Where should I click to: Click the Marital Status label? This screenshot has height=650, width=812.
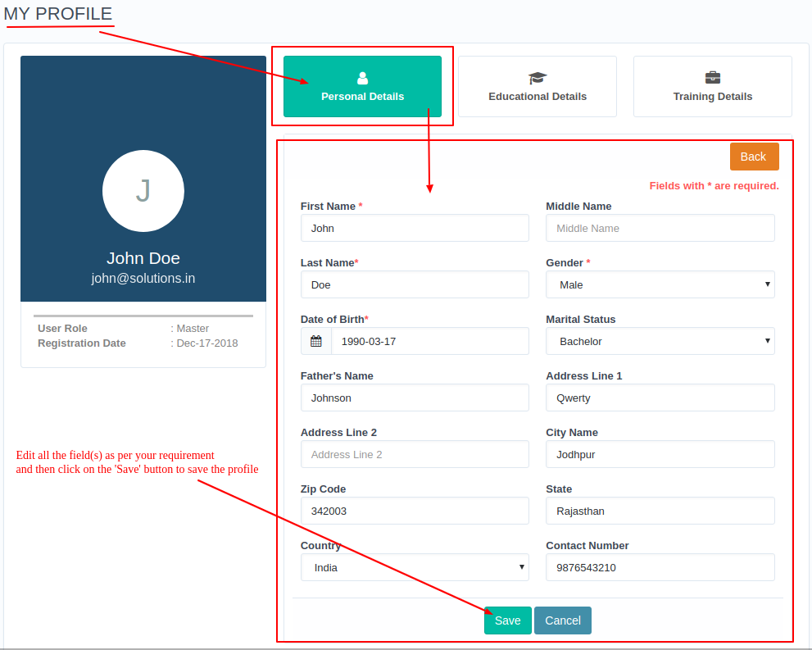coord(580,320)
